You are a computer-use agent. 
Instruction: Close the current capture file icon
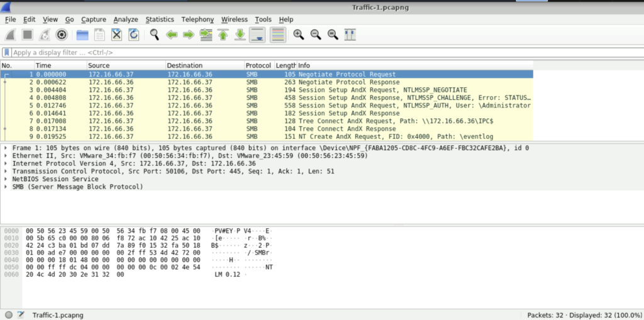tap(117, 35)
